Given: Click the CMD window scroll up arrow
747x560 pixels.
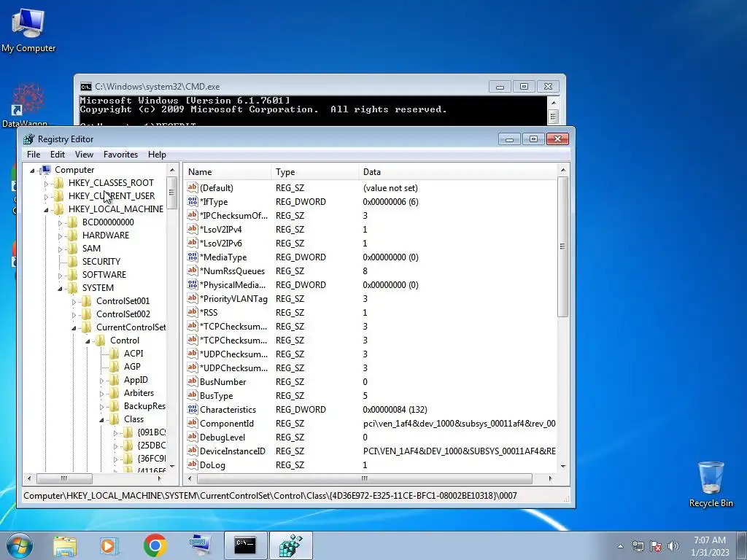Looking at the screenshot, I should tap(553, 102).
